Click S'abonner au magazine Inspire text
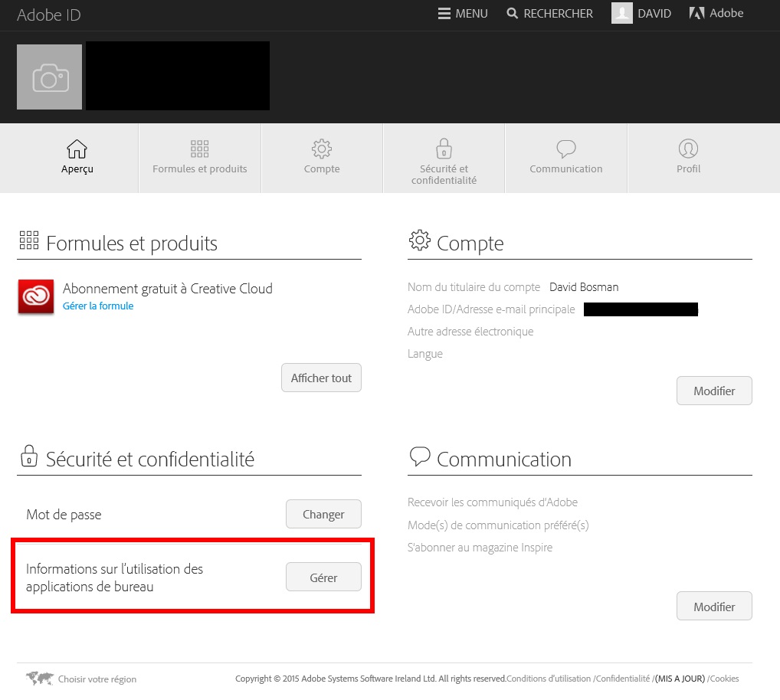The height and width of the screenshot is (700, 780). click(480, 548)
